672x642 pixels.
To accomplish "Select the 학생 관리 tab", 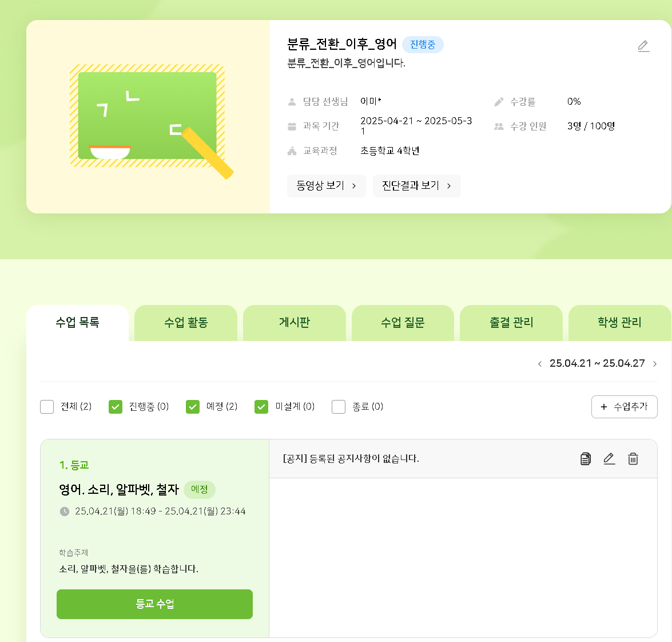I will pyautogui.click(x=619, y=323).
